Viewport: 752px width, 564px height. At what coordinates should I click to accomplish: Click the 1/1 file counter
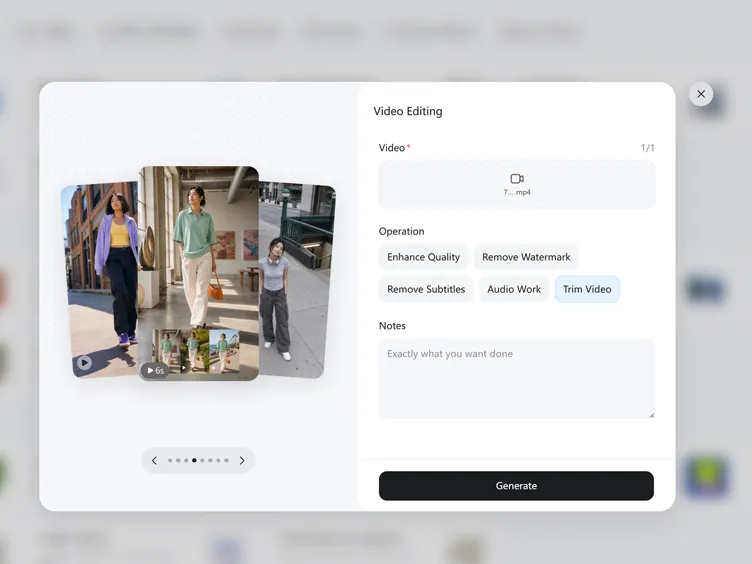(647, 148)
